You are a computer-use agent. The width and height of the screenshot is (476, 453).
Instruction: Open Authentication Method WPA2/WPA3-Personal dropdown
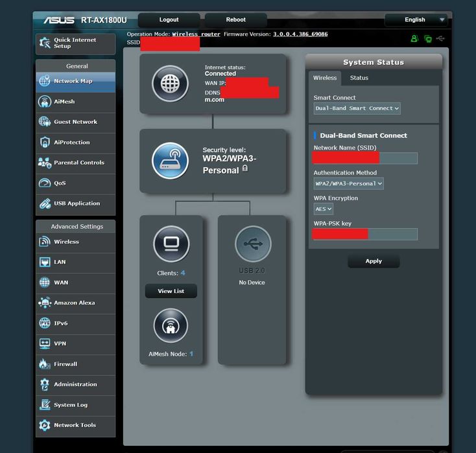tap(348, 183)
